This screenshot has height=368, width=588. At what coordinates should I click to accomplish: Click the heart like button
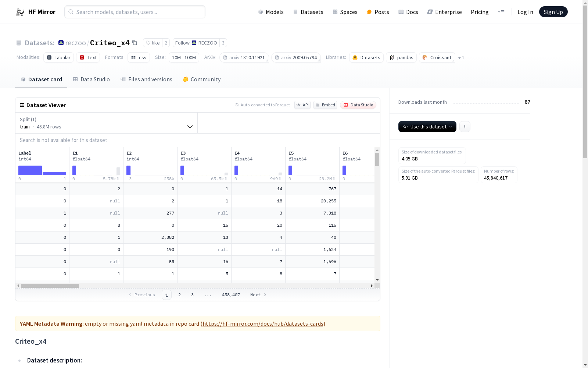(x=153, y=43)
